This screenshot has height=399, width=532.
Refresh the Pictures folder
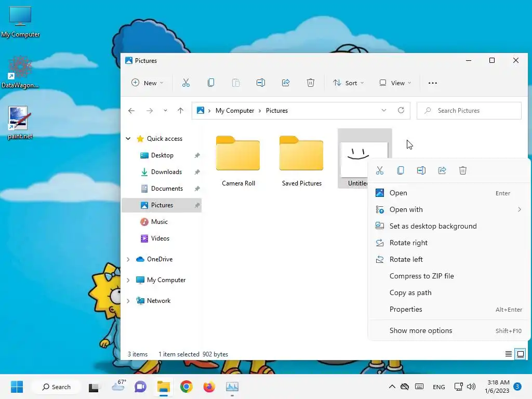(401, 110)
